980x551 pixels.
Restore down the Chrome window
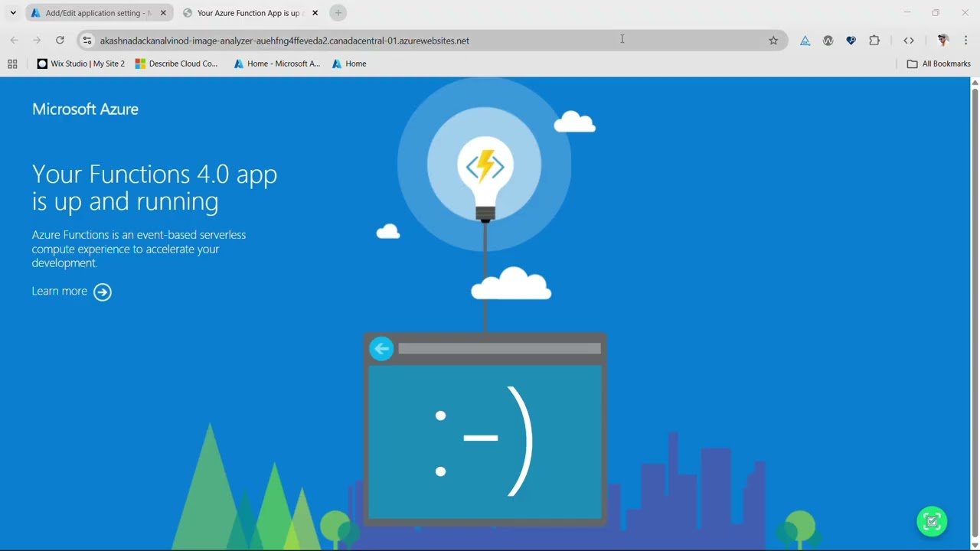coord(936,13)
